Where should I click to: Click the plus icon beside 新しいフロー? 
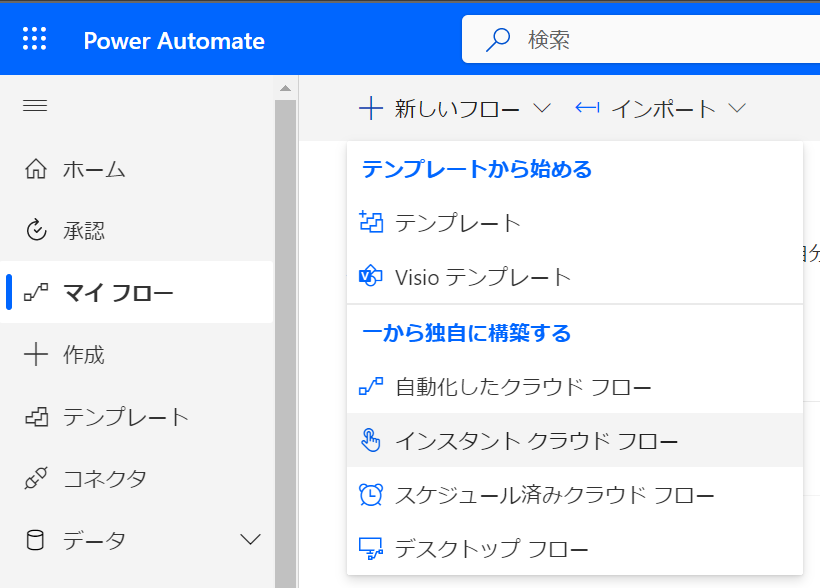(371, 108)
